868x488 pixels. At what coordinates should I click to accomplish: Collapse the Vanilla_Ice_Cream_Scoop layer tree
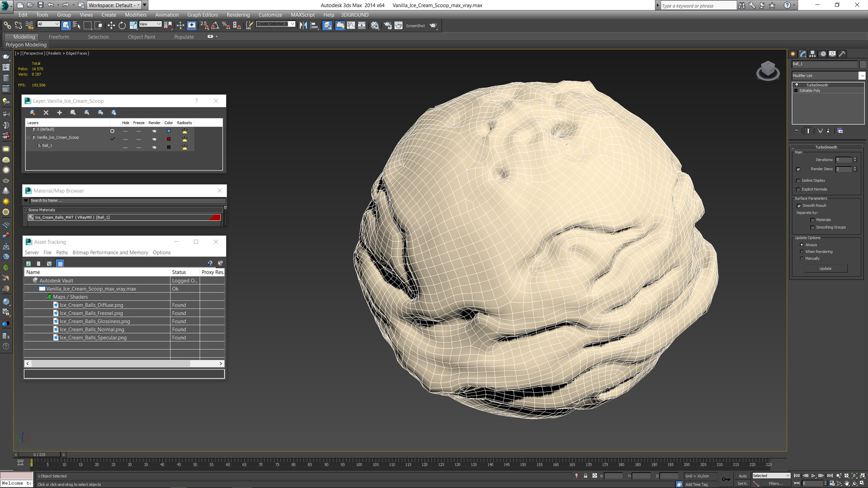[28, 138]
